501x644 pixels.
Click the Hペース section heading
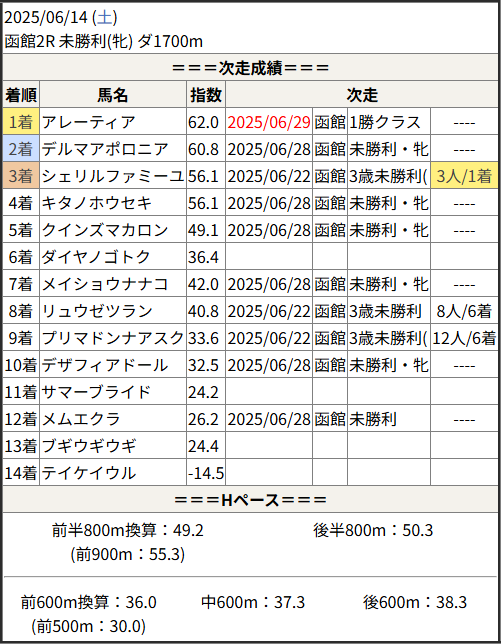click(x=250, y=500)
